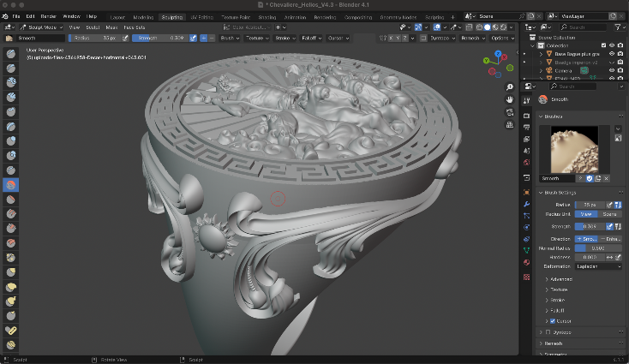629x364 pixels.
Task: Click the zoom magnifier viewport icon
Action: [x=509, y=87]
